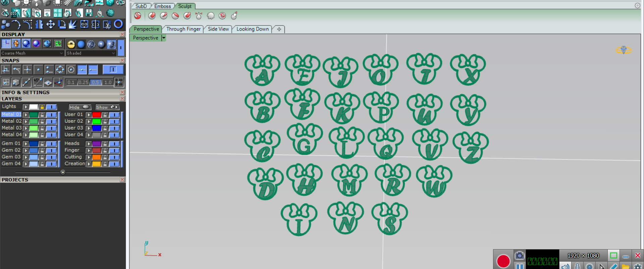Switch to the Side View tab
The width and height of the screenshot is (644, 269).
[x=218, y=29]
